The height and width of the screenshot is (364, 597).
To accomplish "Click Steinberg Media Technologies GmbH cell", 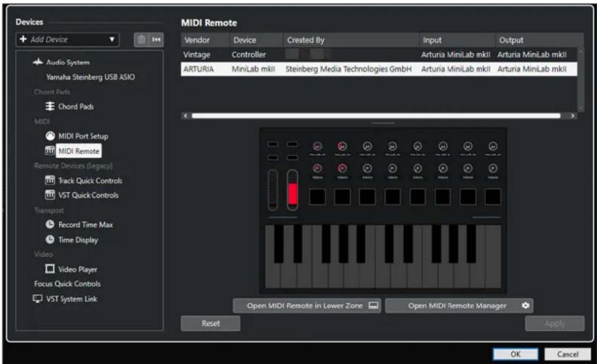I will [x=348, y=69].
